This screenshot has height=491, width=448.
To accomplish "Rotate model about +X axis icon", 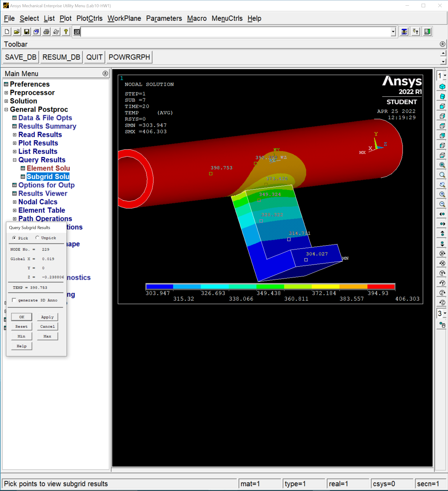I will point(442,253).
